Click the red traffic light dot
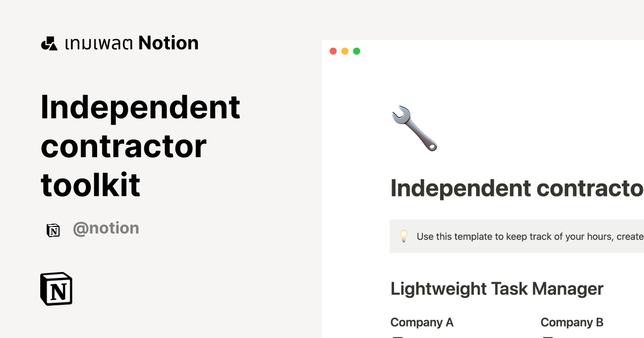This screenshot has width=644, height=338. coord(333,51)
